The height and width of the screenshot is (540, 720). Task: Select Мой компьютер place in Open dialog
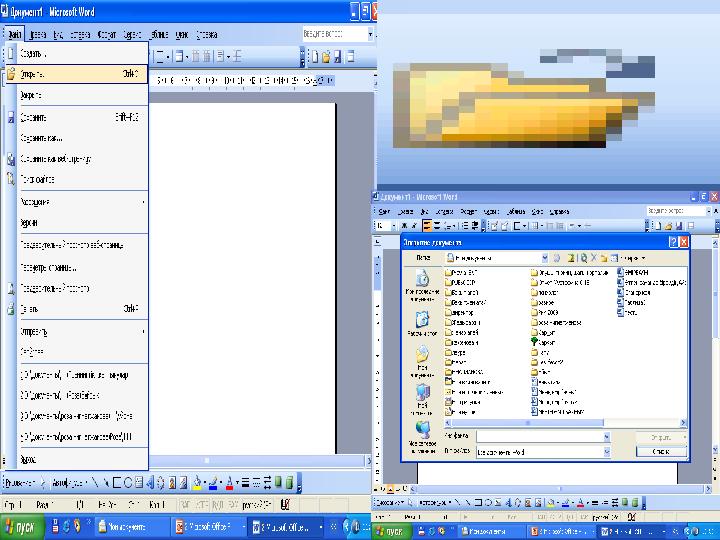click(422, 399)
